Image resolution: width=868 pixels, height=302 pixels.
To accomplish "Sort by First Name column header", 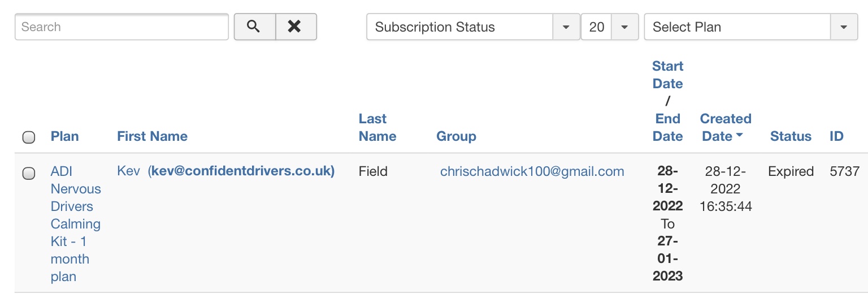I will pos(153,136).
